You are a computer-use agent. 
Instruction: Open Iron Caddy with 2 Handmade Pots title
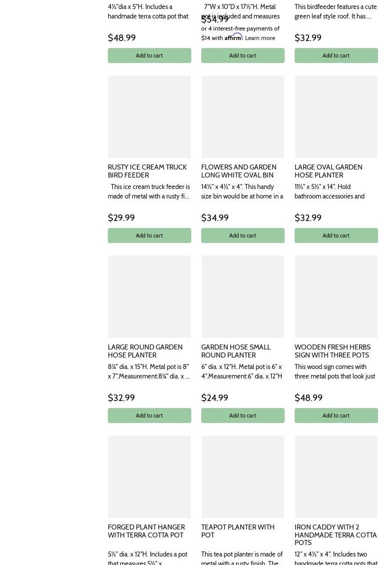coord(336,534)
